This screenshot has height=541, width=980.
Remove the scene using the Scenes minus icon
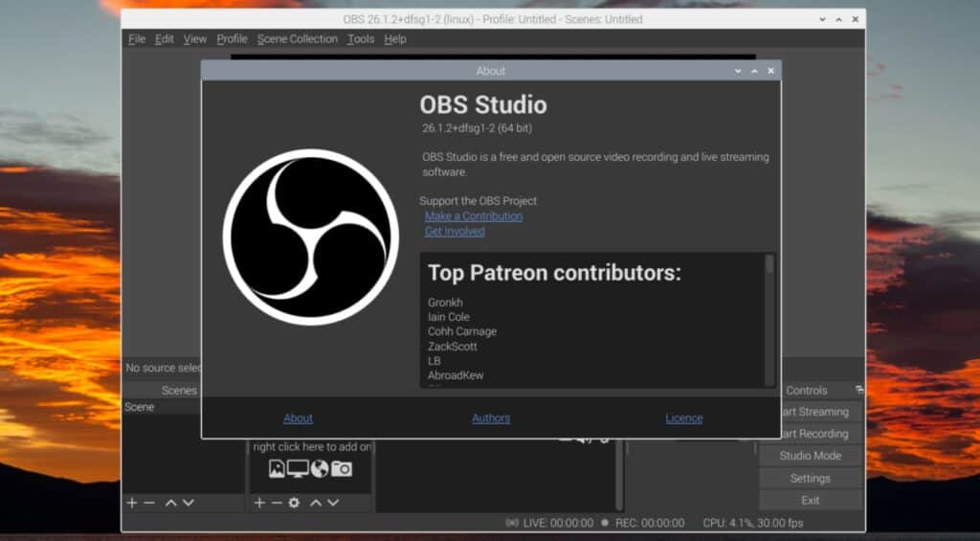[148, 503]
